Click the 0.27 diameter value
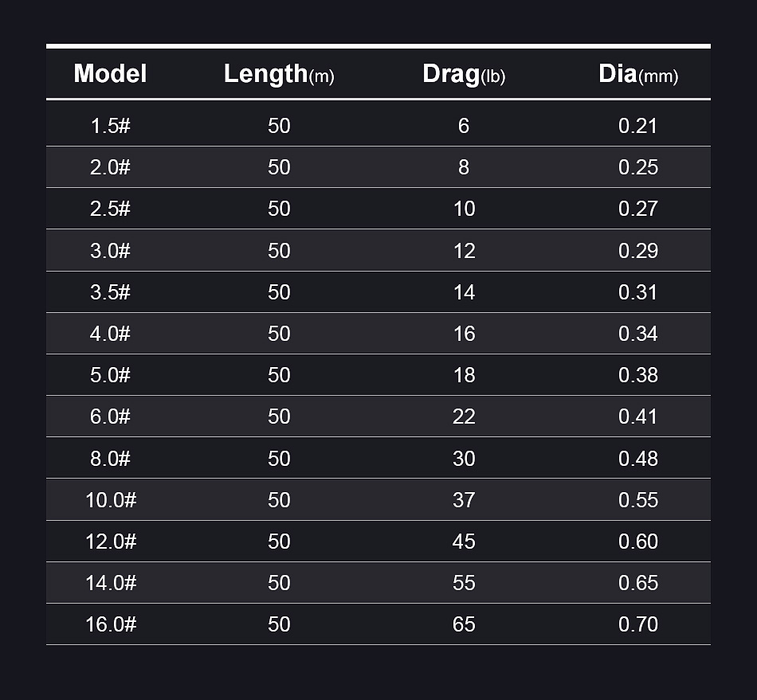The width and height of the screenshot is (757, 700). coord(637,209)
